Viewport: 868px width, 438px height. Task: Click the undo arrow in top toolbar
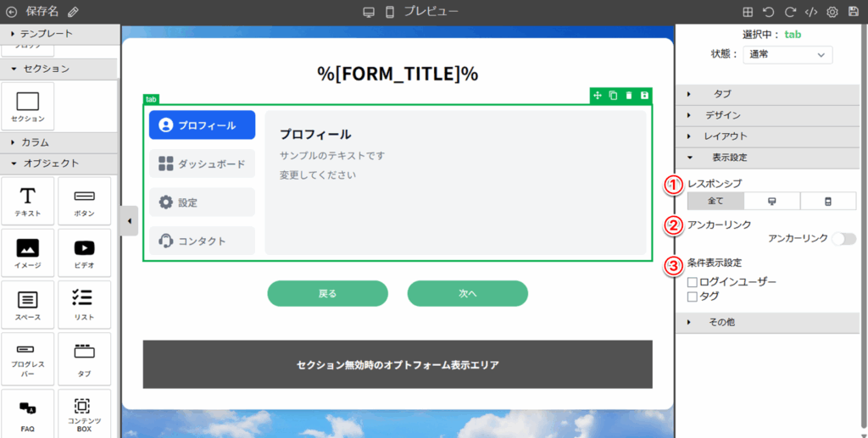[768, 12]
